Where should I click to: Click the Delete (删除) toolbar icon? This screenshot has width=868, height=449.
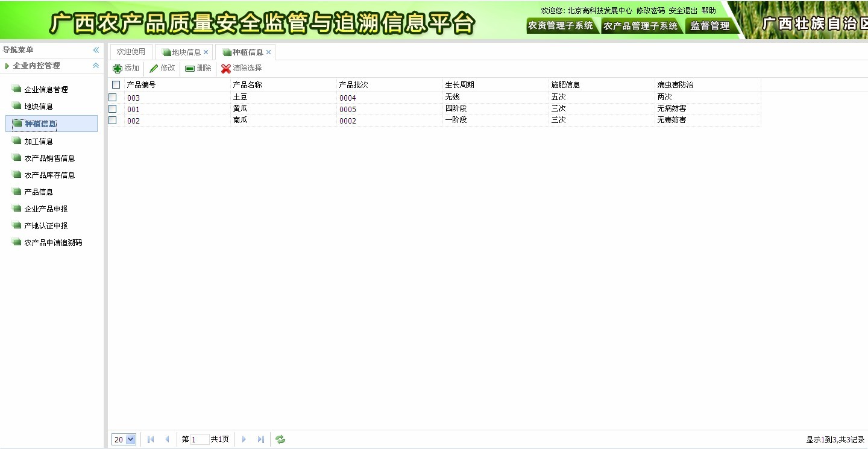coord(190,69)
